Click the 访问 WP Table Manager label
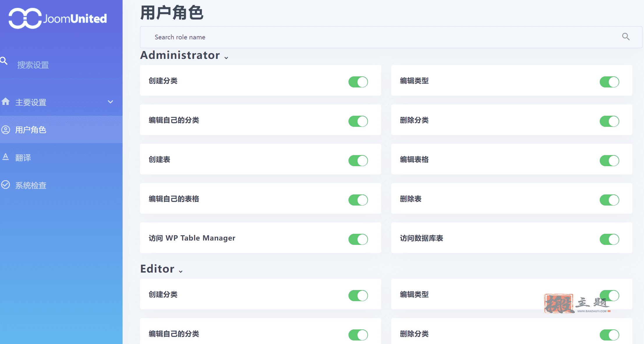644x344 pixels. [x=192, y=238]
